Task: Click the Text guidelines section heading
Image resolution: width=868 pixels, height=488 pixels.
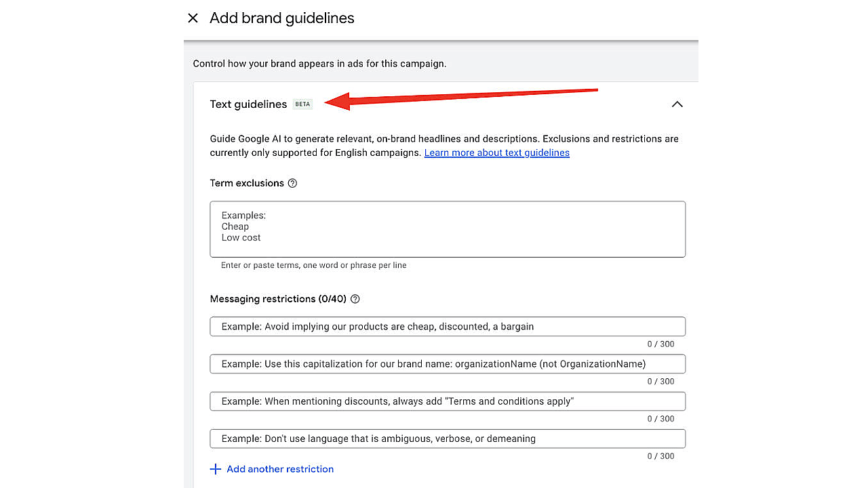Action: click(248, 104)
